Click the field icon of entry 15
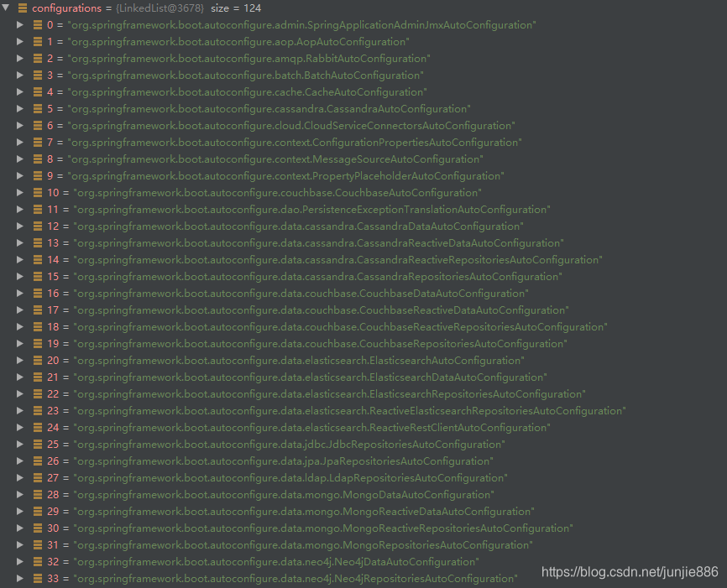Viewport: 727px width, 588px height. click(x=38, y=277)
